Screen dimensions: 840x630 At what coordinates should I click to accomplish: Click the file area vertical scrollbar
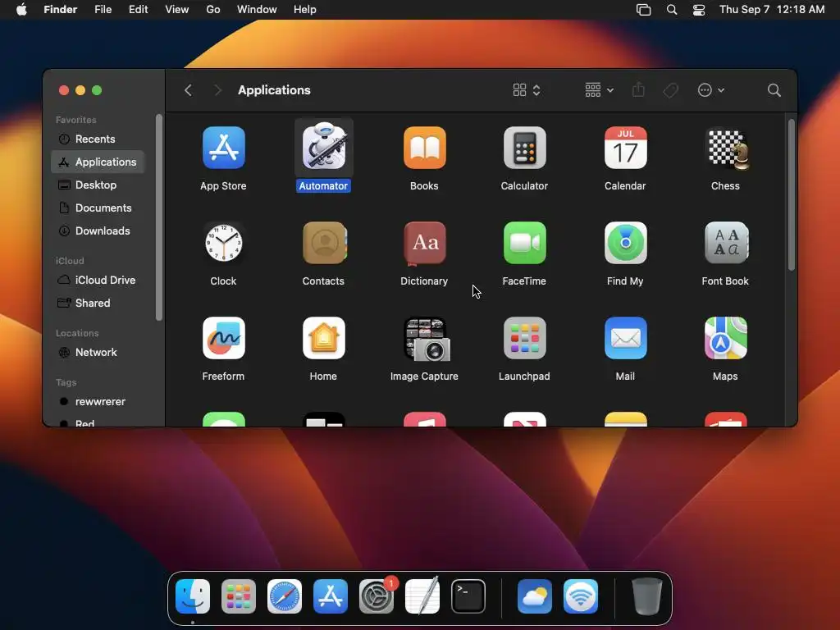792,194
